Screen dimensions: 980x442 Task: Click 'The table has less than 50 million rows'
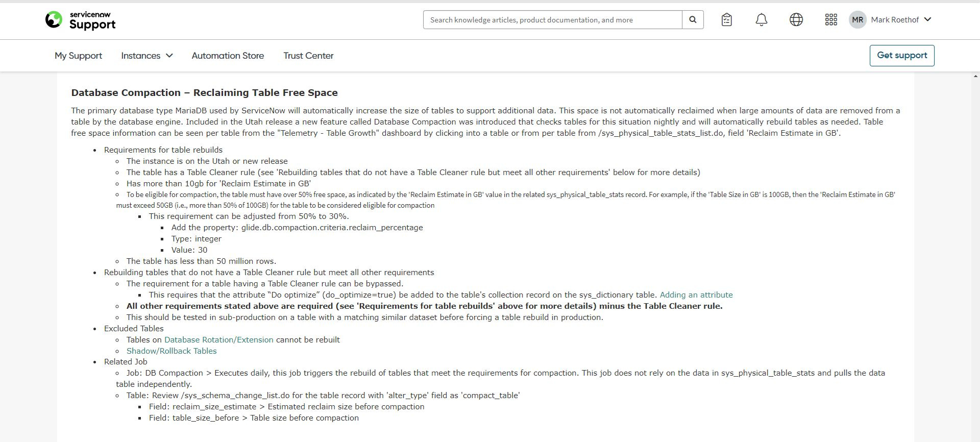(x=201, y=261)
